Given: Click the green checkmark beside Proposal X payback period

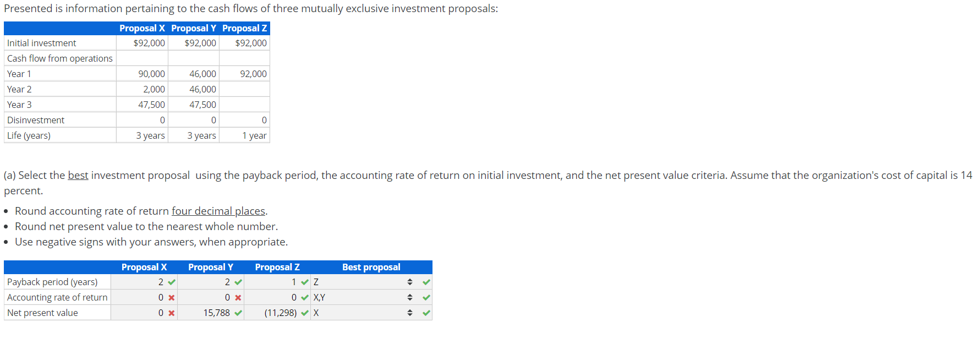Looking at the screenshot, I should tap(172, 281).
